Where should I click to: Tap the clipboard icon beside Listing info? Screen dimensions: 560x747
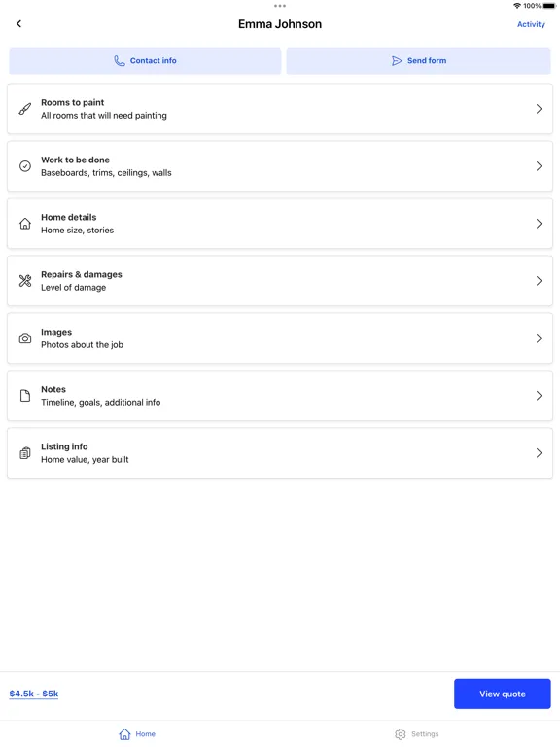point(25,453)
